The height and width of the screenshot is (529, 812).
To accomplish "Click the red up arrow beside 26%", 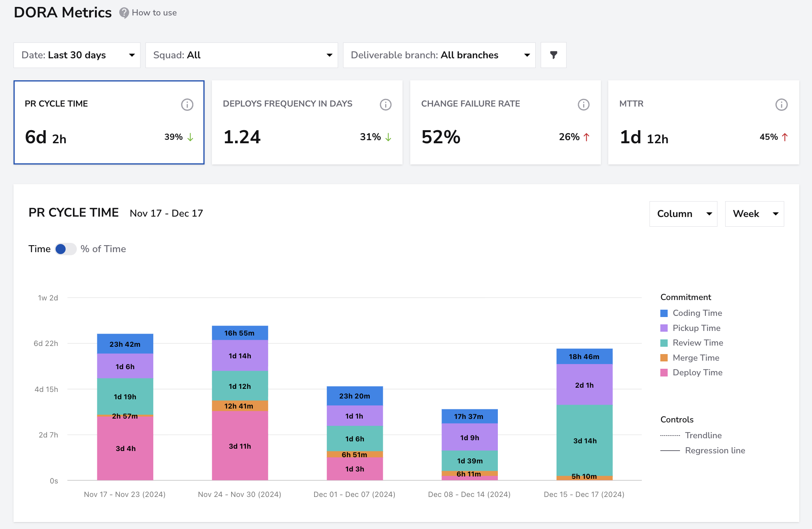I will pyautogui.click(x=586, y=137).
